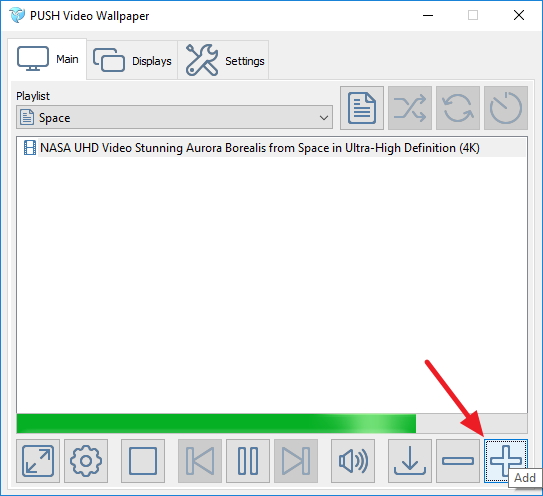Pause the current video
543x496 pixels.
(248, 461)
